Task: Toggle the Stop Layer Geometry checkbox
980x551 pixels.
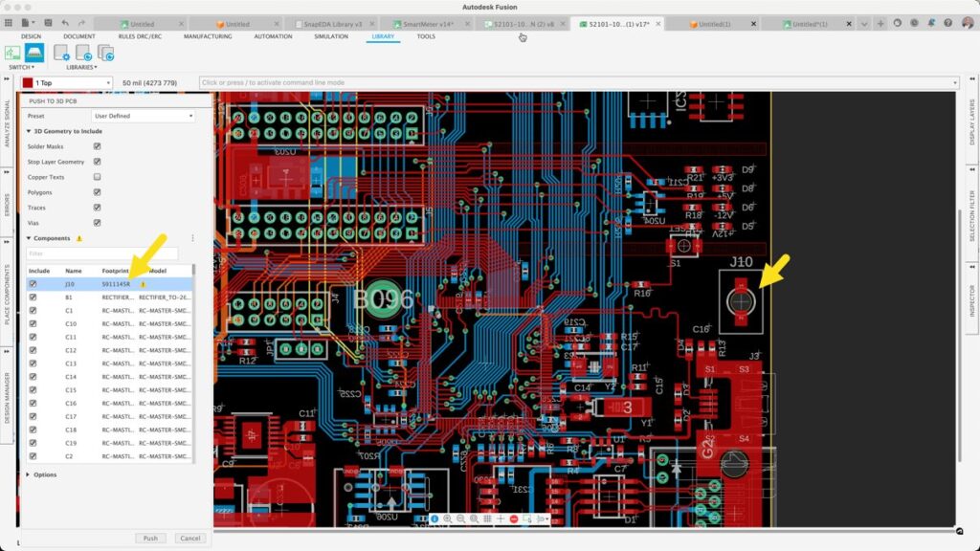Action: (x=97, y=162)
